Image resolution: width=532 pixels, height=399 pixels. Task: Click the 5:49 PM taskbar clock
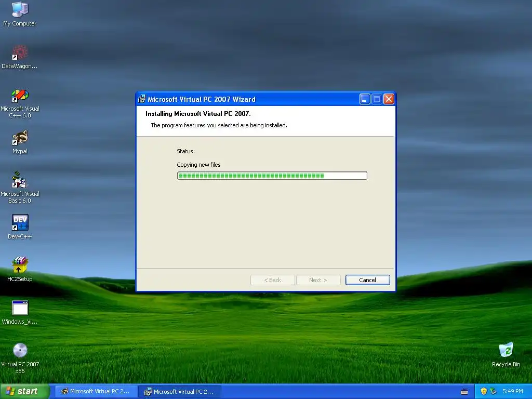coord(512,391)
